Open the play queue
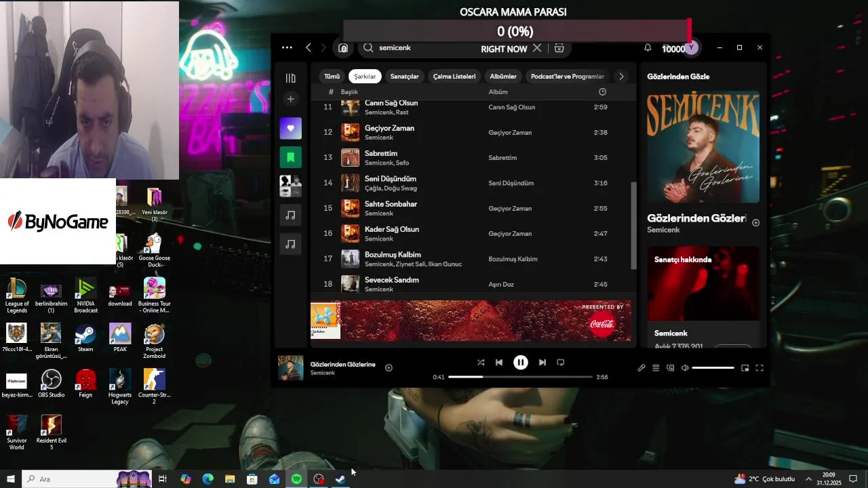 tap(656, 368)
